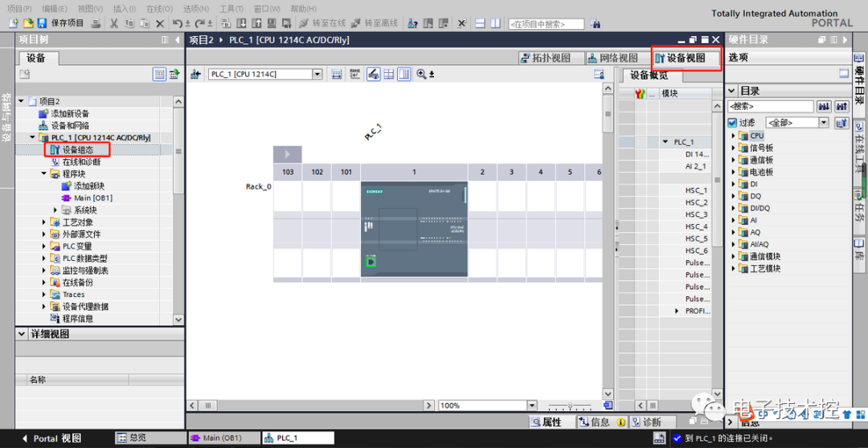Viewport: 868px width, 448px height.
Task: Expand the CPU folder in hardware catalog
Action: pos(733,136)
